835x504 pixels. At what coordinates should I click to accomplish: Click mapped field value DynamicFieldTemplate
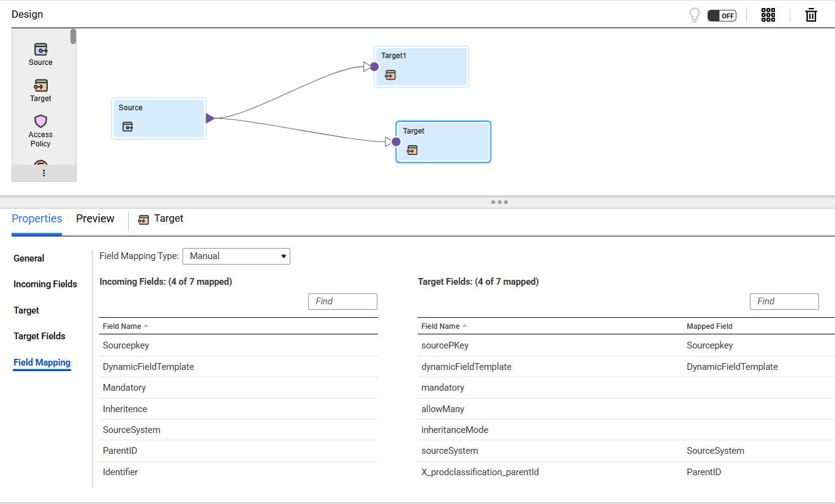(x=732, y=367)
